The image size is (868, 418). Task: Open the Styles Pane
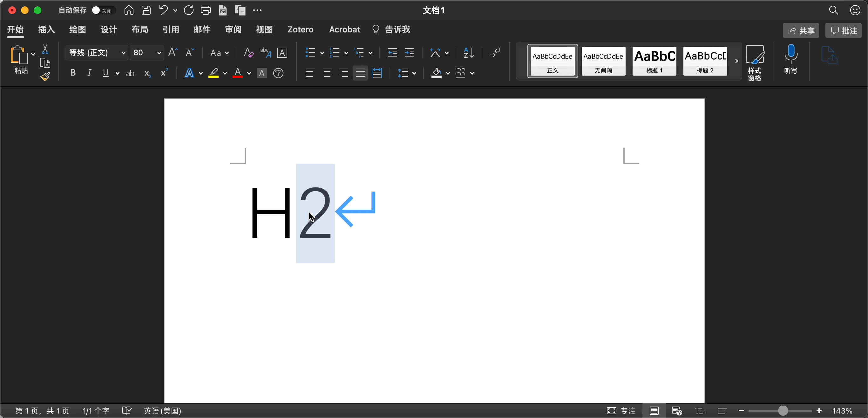(755, 63)
